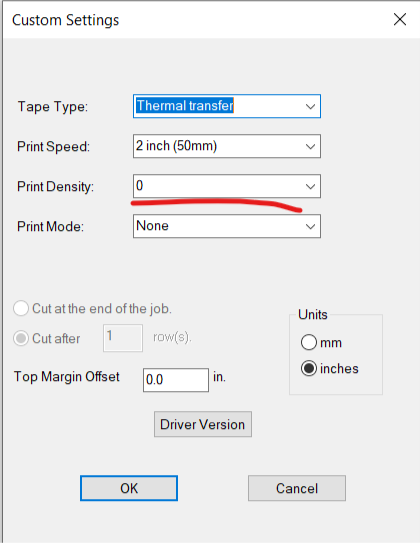Click the Top Margin Offset input field
Image resolution: width=420 pixels, height=543 pixels.
176,380
